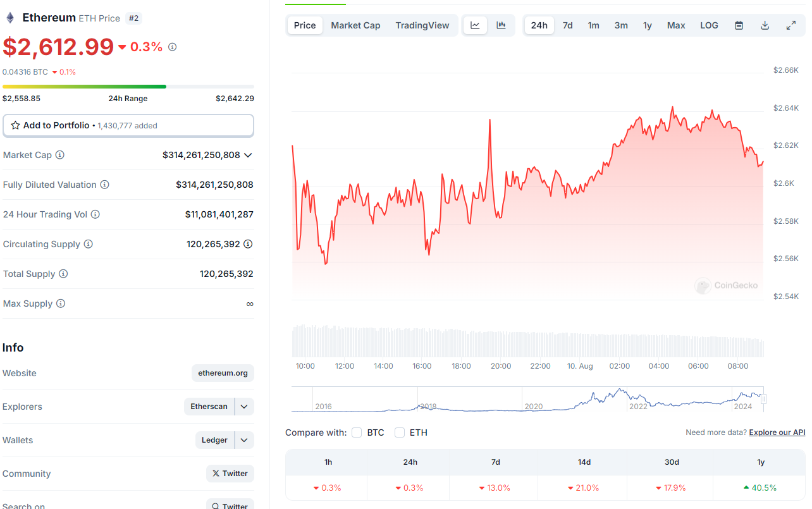Switch to line chart view
812x509 pixels.
click(x=476, y=25)
